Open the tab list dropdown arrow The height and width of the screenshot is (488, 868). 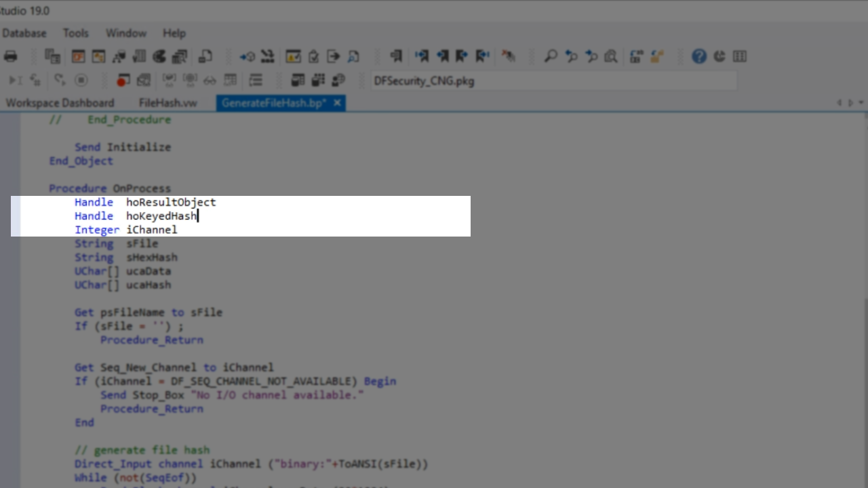pos(861,103)
